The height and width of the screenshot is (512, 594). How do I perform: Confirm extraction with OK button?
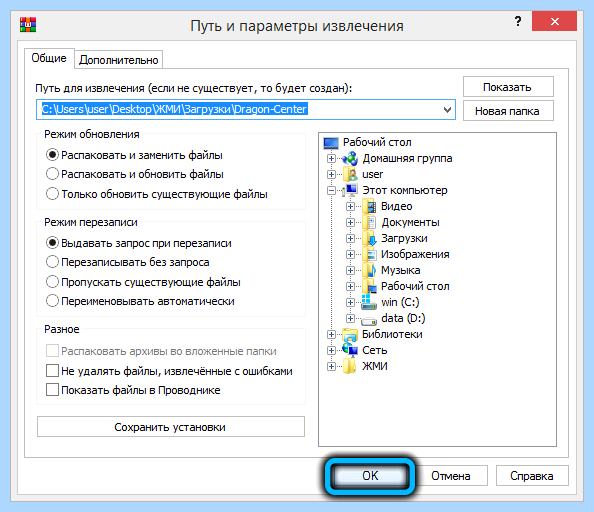click(370, 476)
